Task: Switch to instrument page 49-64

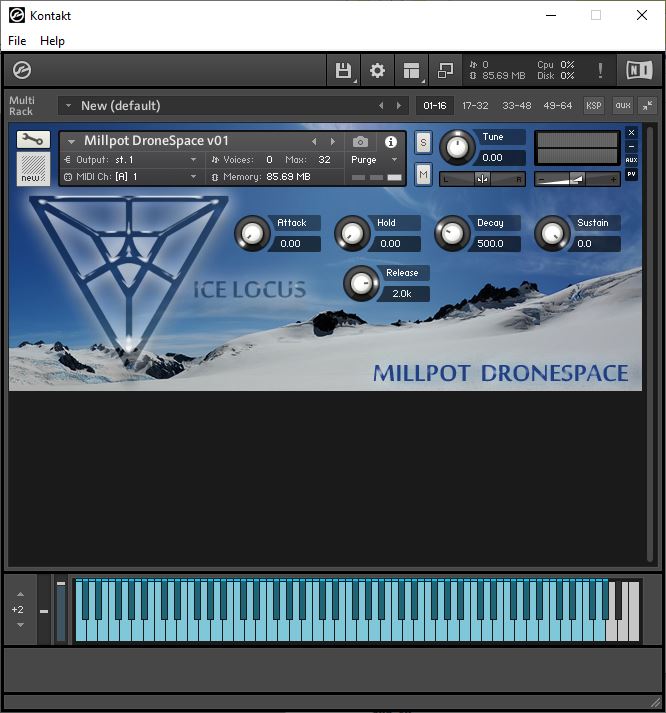Action: [558, 105]
